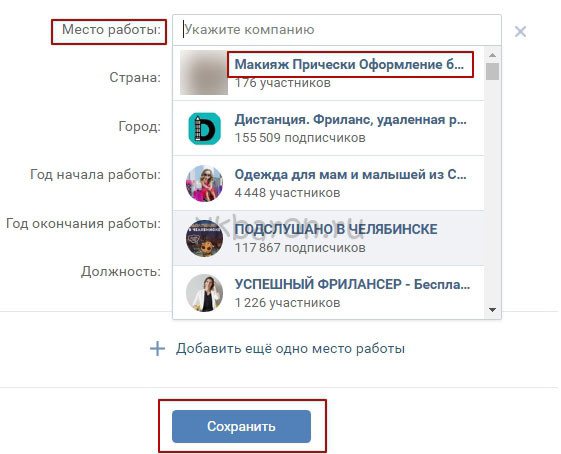The height and width of the screenshot is (454, 561).
Task: Click the Одежда для мам group avatar
Action: 204,184
